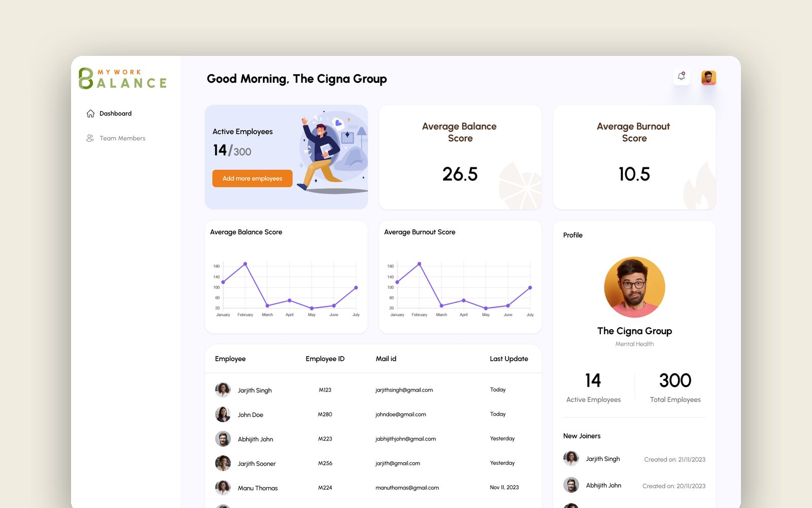This screenshot has width=812, height=508.
Task: Click the Team Members people icon
Action: point(90,138)
